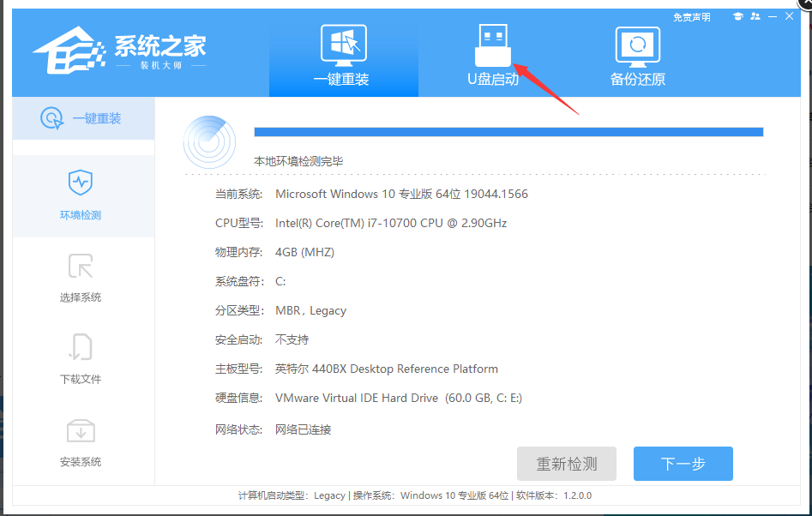Click the VMware Virtual IDE Hard Drive entry
This screenshot has width=812, height=516.
(398, 398)
